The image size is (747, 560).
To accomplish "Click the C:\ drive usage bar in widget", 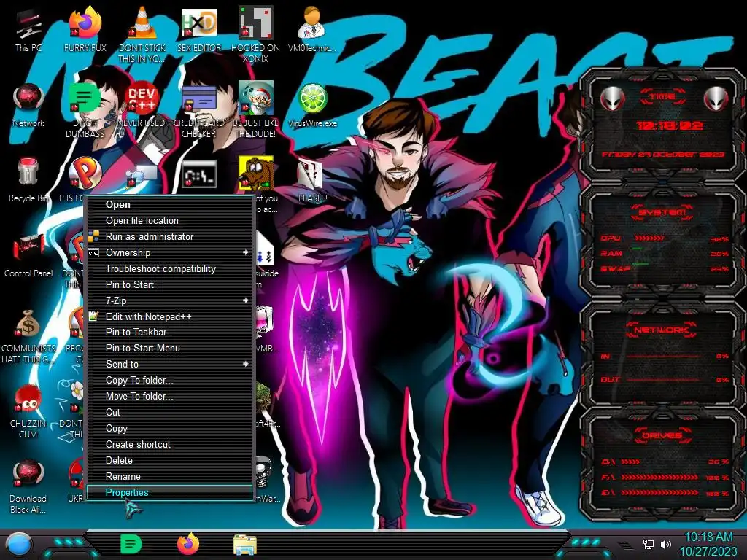I will [630, 462].
